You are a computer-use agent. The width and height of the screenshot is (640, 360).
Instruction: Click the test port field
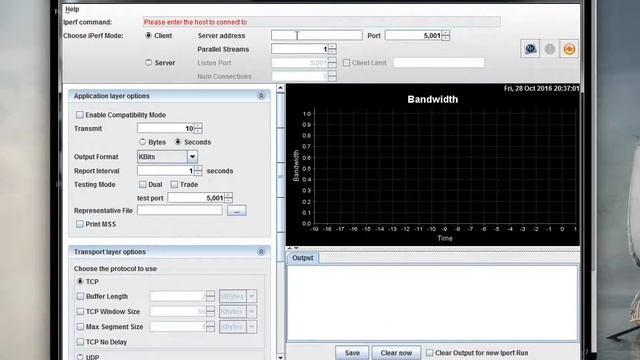click(196, 198)
